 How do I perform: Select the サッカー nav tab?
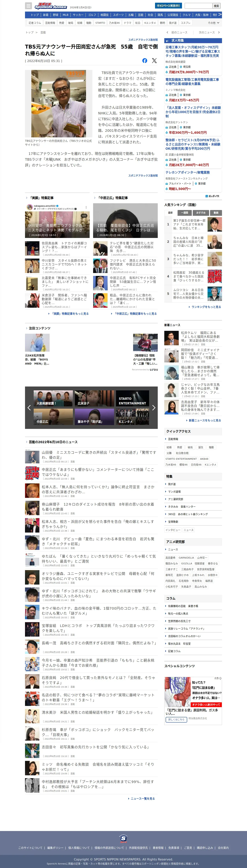coord(78,15)
